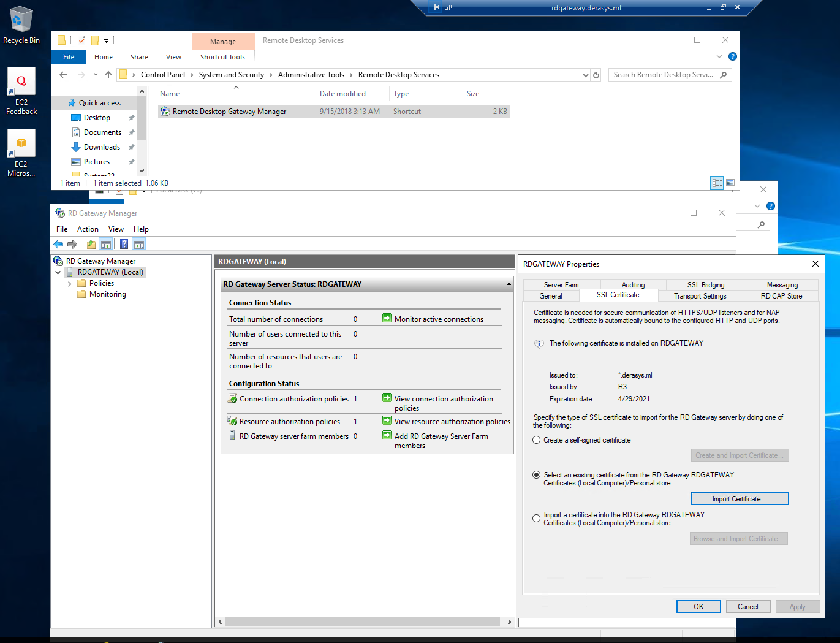Switch to the Server Farm tab

(561, 285)
